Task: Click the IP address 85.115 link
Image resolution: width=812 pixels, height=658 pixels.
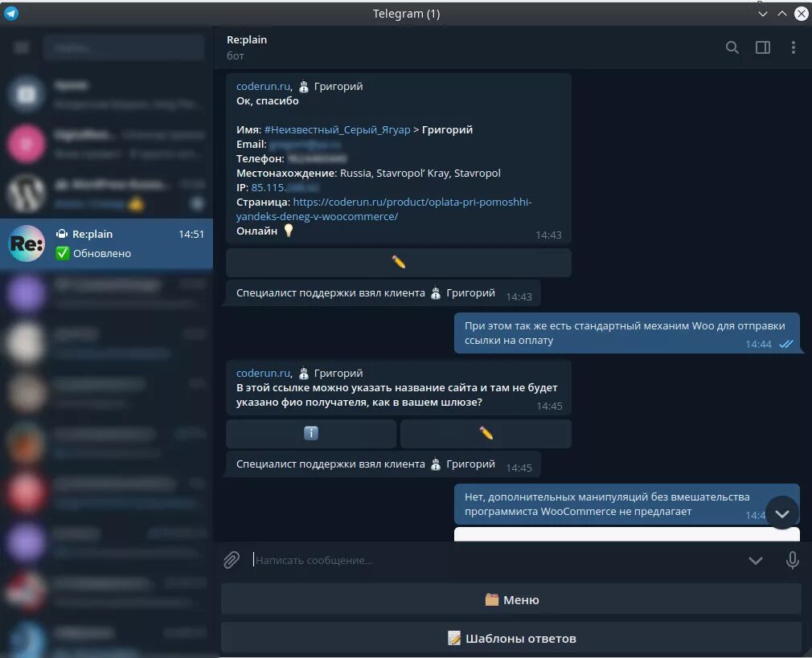Action: click(285, 187)
